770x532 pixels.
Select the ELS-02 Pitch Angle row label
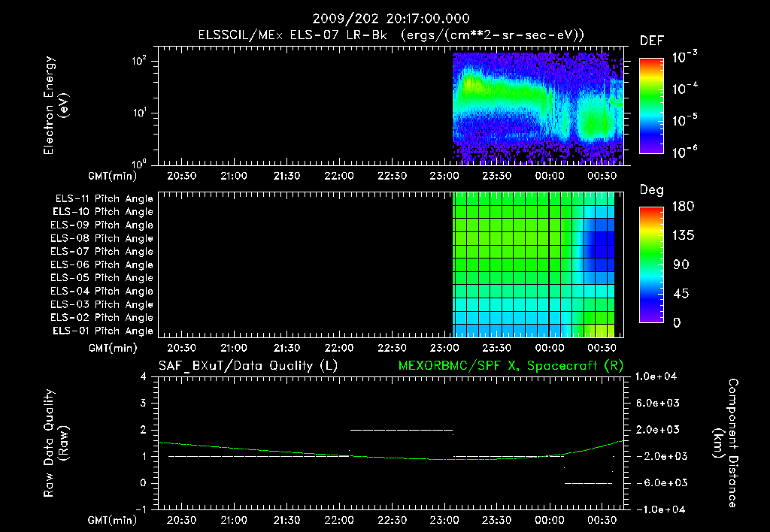coord(102,318)
